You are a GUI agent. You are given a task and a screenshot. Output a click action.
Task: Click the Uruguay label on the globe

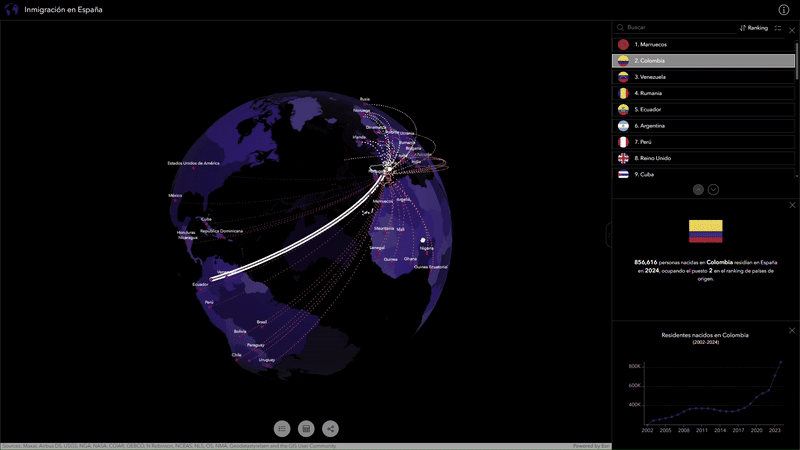tap(267, 360)
